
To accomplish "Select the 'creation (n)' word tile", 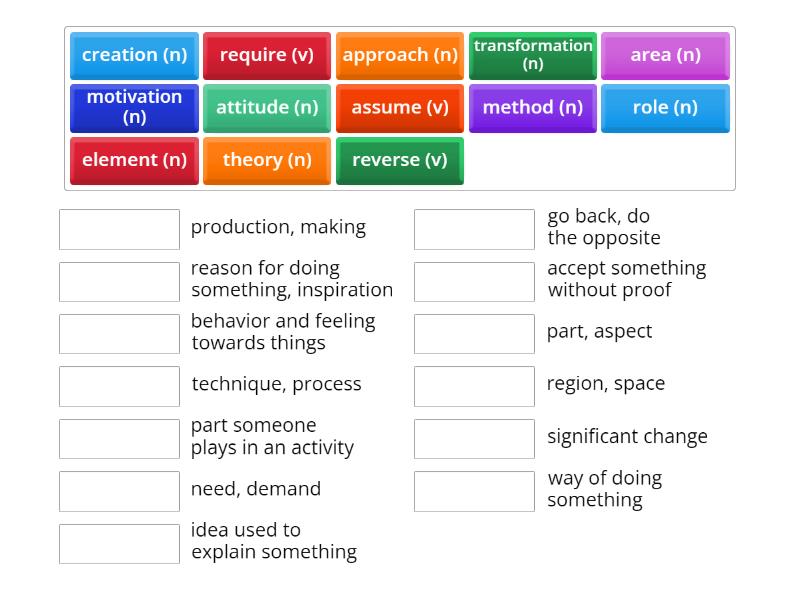I will pos(134,55).
